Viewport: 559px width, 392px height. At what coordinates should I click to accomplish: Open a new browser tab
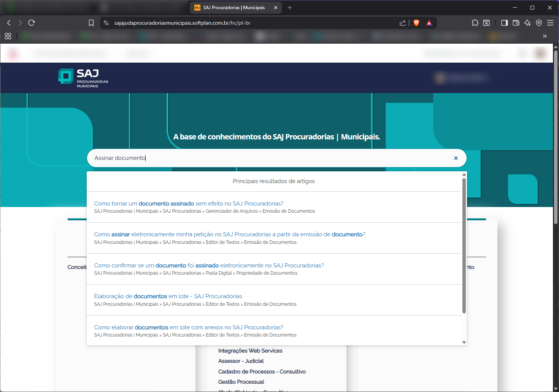coord(290,8)
